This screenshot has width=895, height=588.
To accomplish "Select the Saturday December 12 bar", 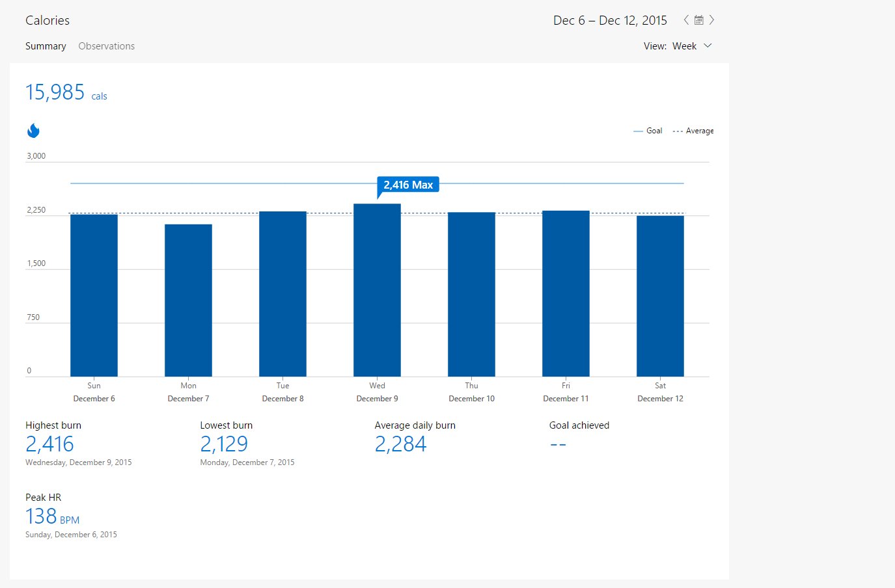I will coord(660,296).
